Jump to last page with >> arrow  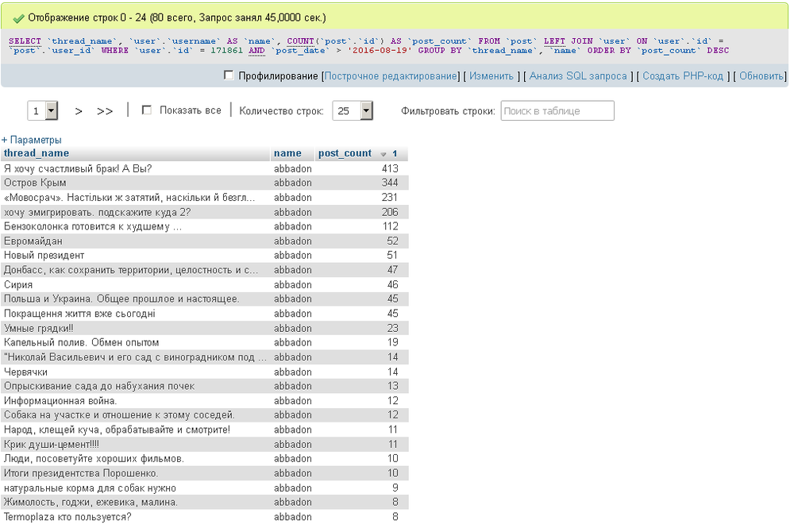[x=105, y=111]
